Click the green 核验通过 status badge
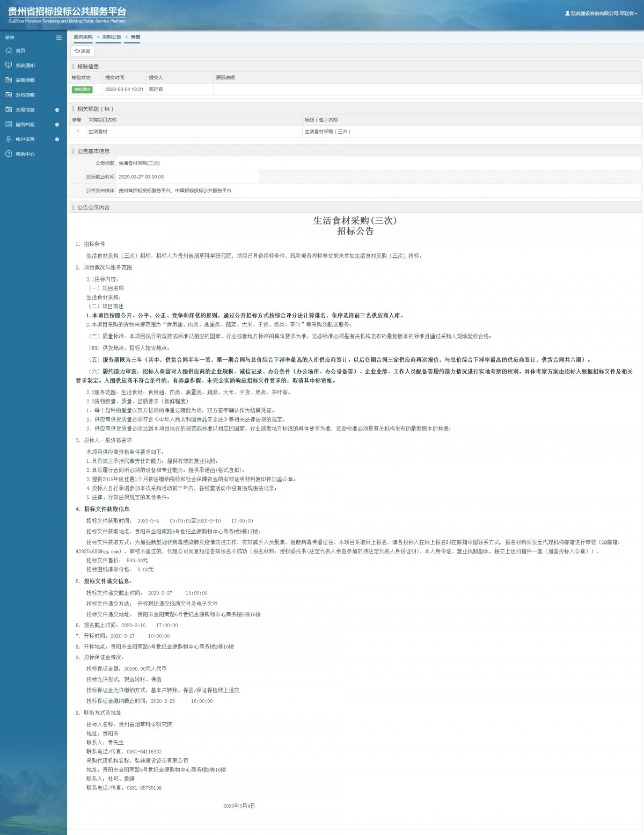The height and width of the screenshot is (835, 644). pyautogui.click(x=82, y=90)
